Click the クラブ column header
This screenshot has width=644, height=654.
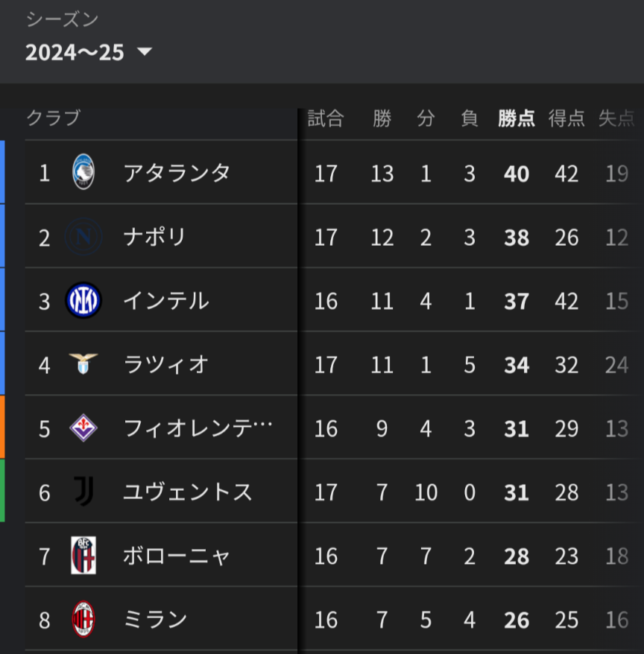tap(53, 118)
